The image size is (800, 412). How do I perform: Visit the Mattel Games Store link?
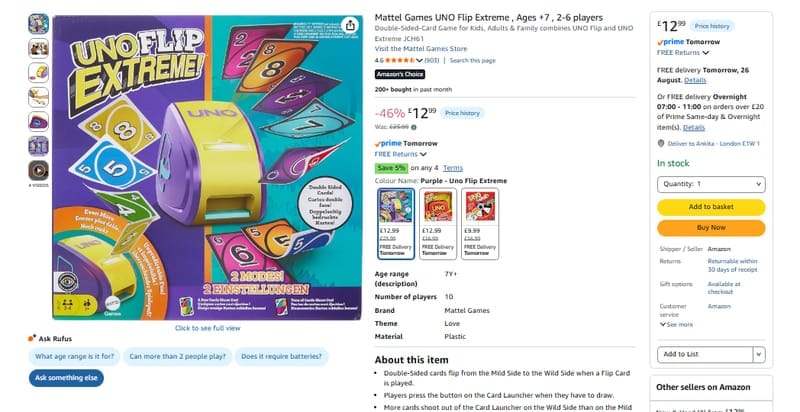420,49
